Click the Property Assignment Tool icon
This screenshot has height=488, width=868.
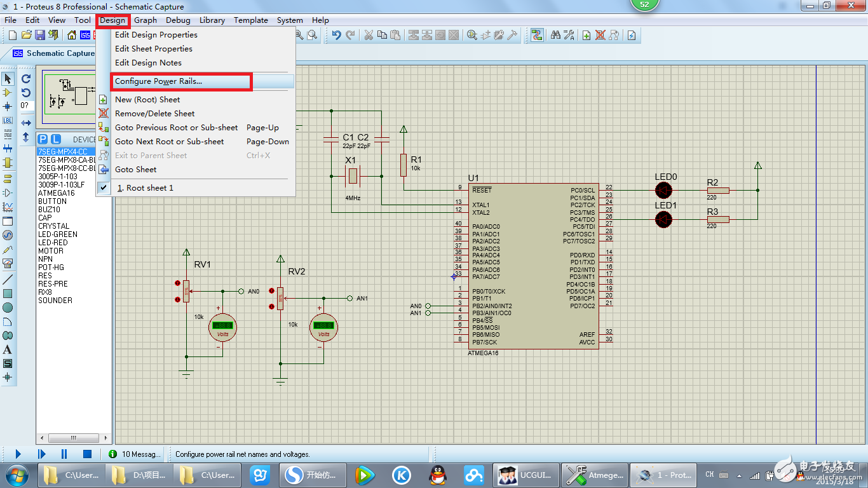point(569,35)
